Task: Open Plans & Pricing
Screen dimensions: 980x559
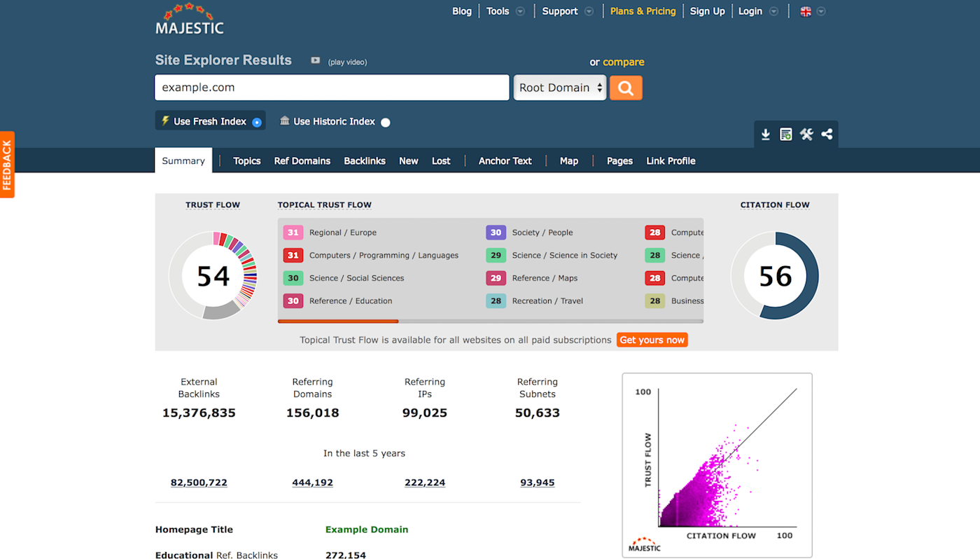Action: (643, 11)
